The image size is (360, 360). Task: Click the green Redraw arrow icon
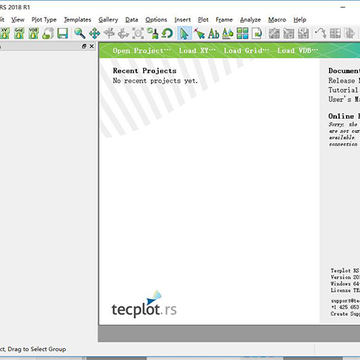tap(167, 33)
